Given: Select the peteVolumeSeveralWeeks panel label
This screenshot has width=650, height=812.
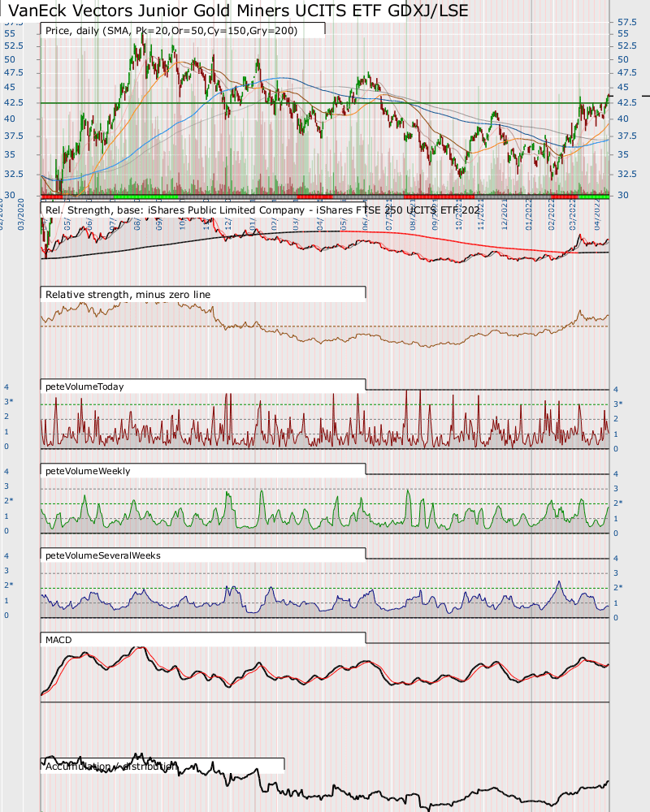Looking at the screenshot, I should (x=103, y=555).
